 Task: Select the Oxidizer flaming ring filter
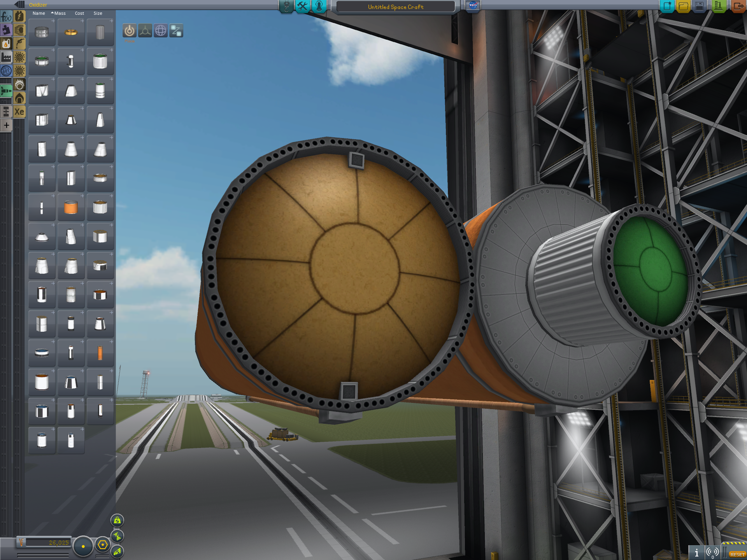coord(19,84)
